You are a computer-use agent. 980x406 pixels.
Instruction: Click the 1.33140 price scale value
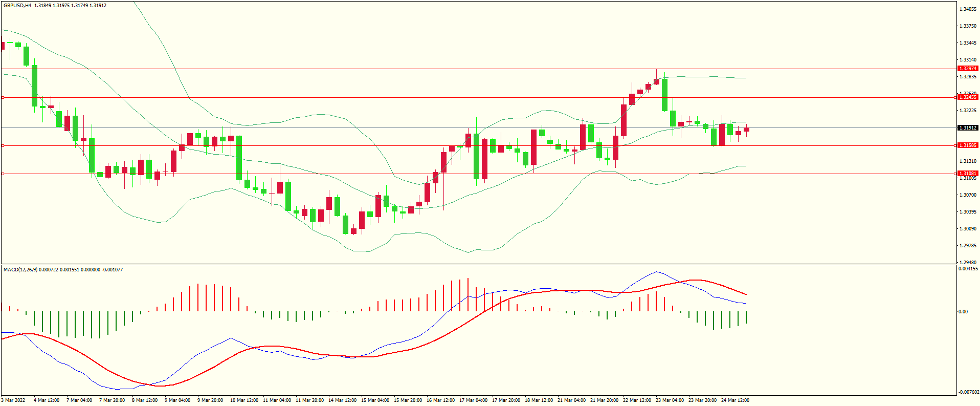[x=968, y=60]
